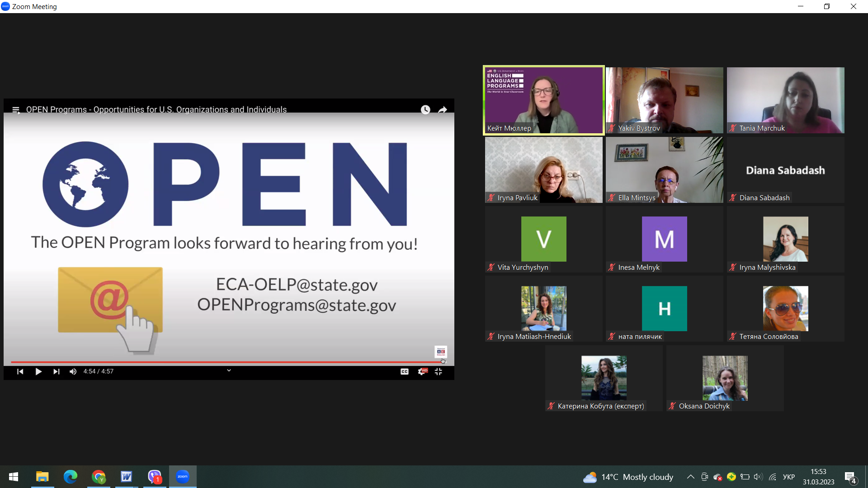Switch the УКР keyboard language

pos(789,477)
